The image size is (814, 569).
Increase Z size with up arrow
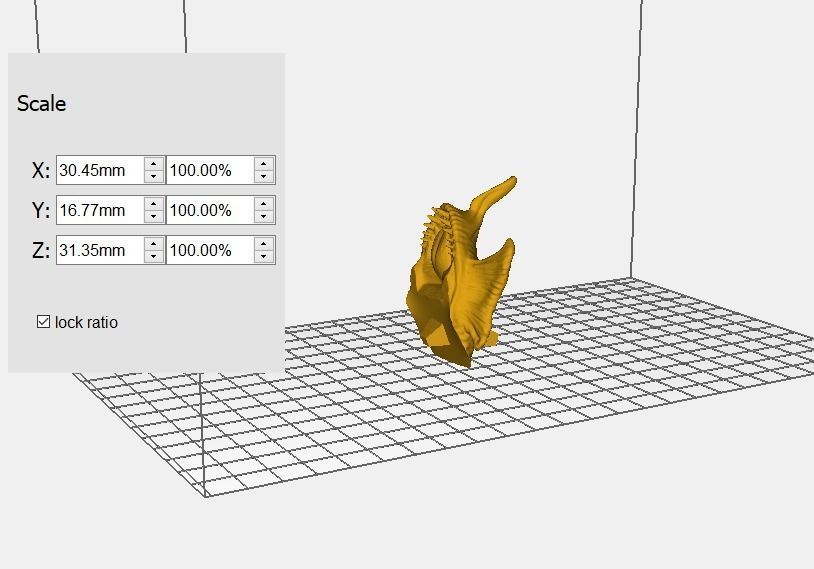tap(154, 244)
